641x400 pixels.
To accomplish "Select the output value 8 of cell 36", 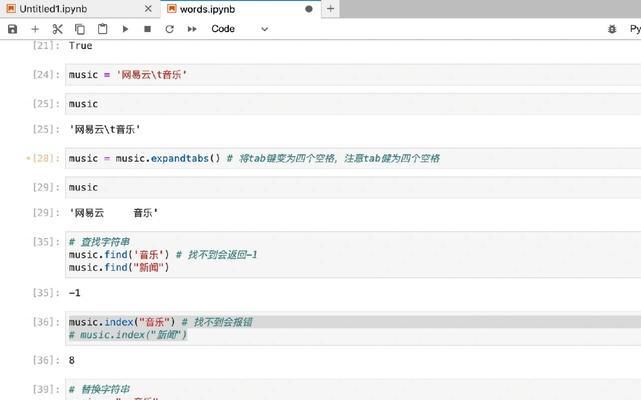I will coord(72,361).
